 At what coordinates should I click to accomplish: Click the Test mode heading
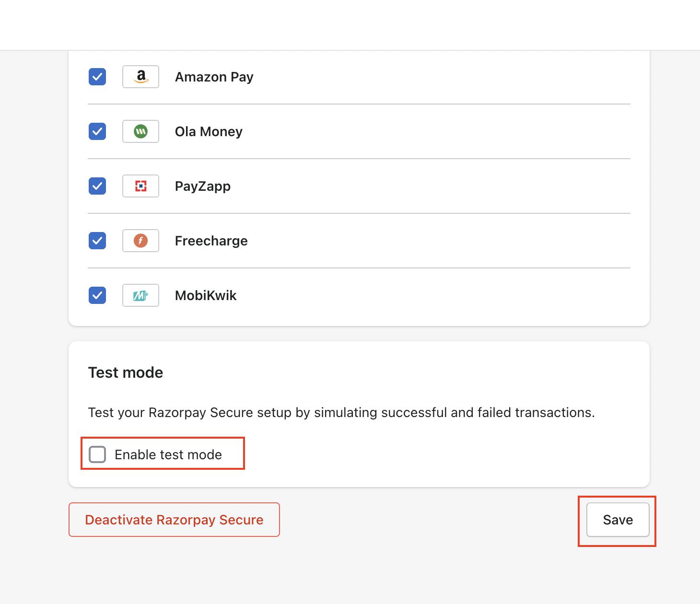tap(126, 372)
